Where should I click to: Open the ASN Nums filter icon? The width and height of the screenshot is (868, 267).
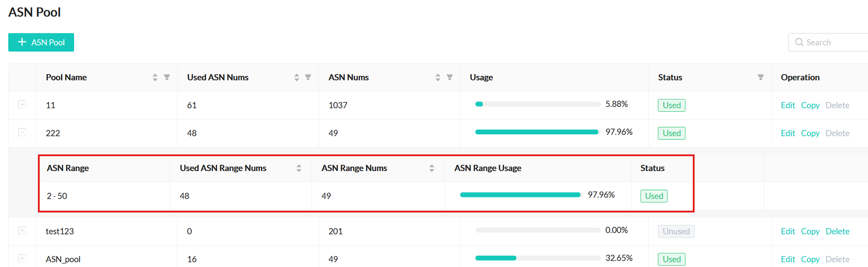449,77
